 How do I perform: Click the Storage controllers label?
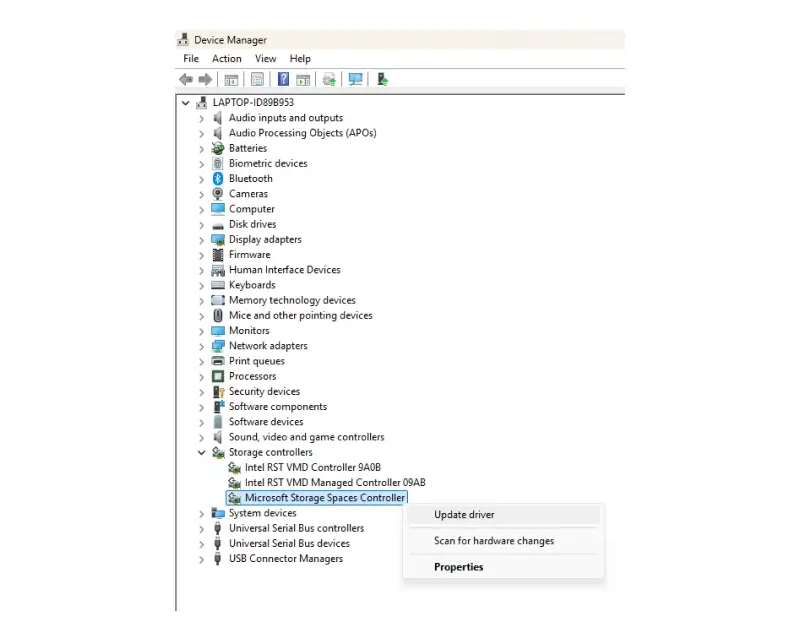tap(270, 452)
